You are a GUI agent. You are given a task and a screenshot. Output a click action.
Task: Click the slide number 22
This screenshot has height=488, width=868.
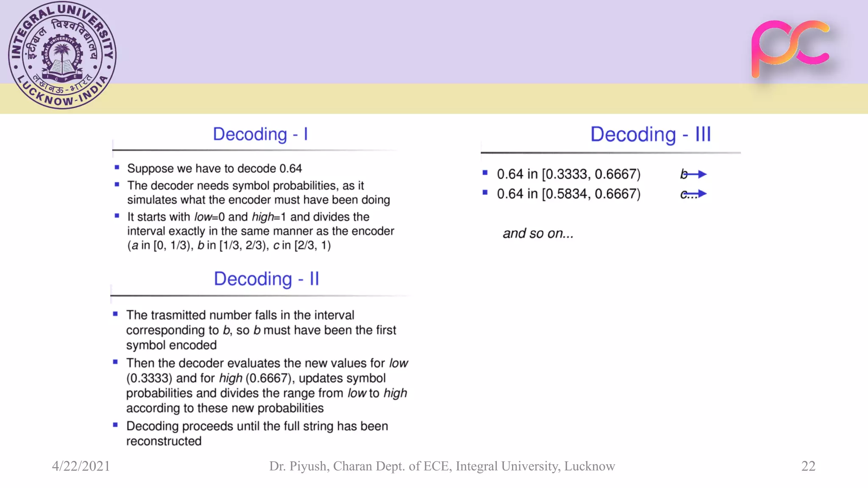[808, 466]
